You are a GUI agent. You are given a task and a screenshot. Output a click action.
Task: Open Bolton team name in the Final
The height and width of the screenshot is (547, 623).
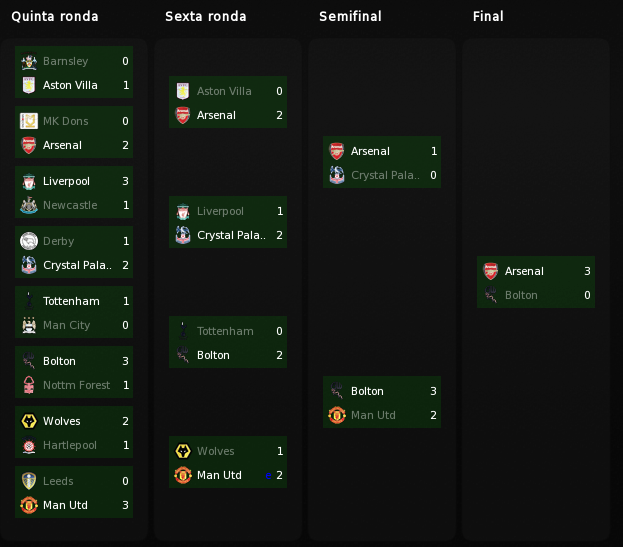(521, 295)
